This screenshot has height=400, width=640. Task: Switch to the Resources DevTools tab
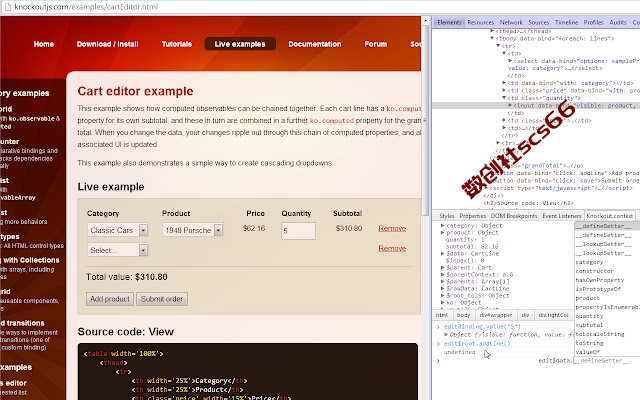click(x=480, y=22)
